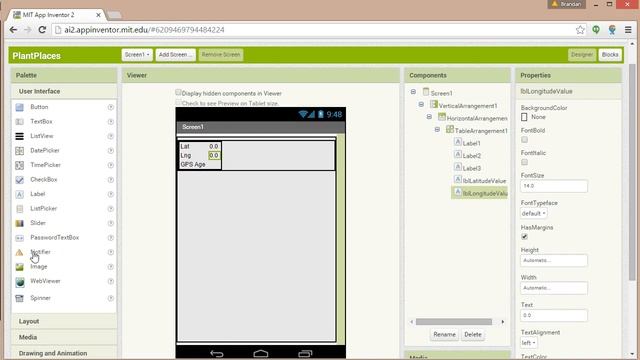Open help for the TextBox component

point(111,122)
